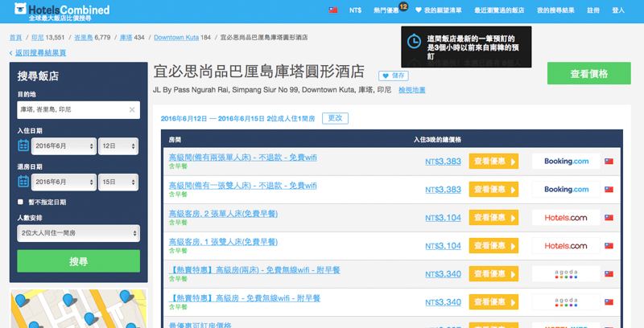Click agoda logo for 高級房(兩床) row

tap(566, 274)
